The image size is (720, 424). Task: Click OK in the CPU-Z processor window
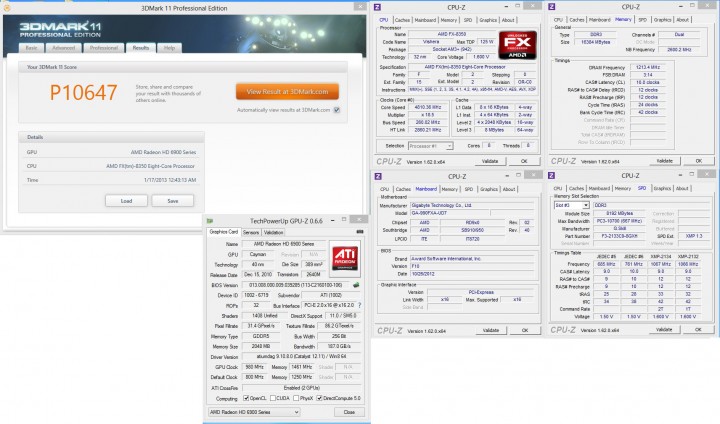(x=524, y=161)
